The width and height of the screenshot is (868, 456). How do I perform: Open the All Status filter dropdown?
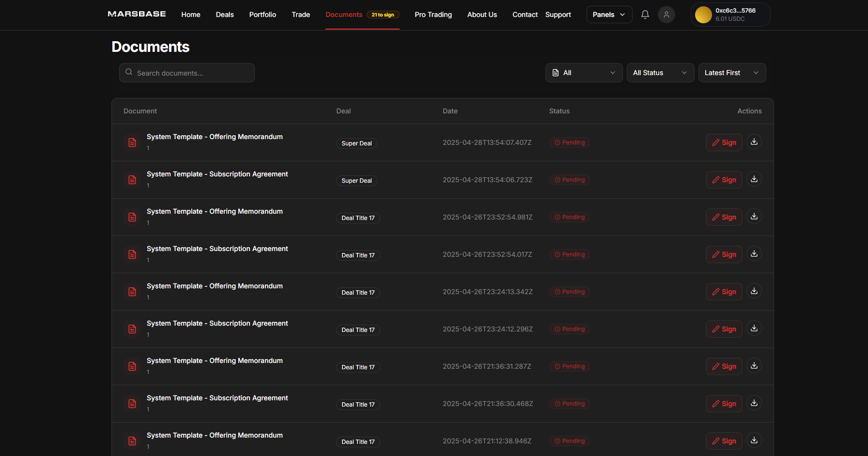[660, 73]
